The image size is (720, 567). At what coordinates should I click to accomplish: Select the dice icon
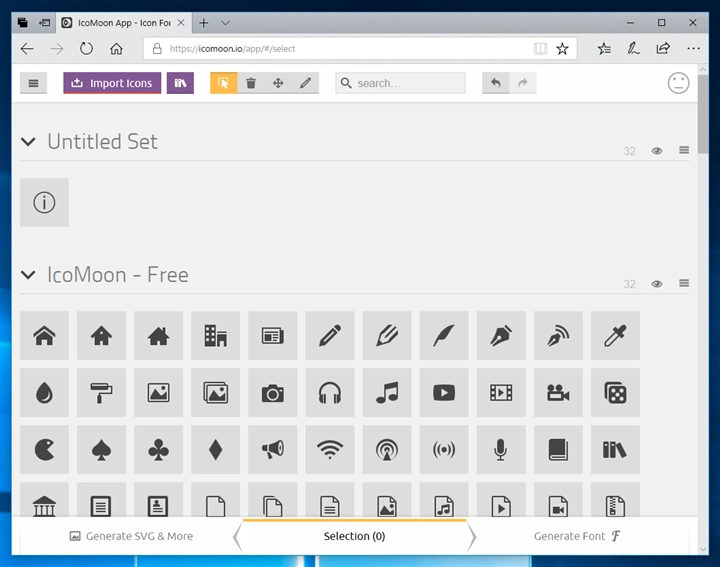(x=615, y=393)
